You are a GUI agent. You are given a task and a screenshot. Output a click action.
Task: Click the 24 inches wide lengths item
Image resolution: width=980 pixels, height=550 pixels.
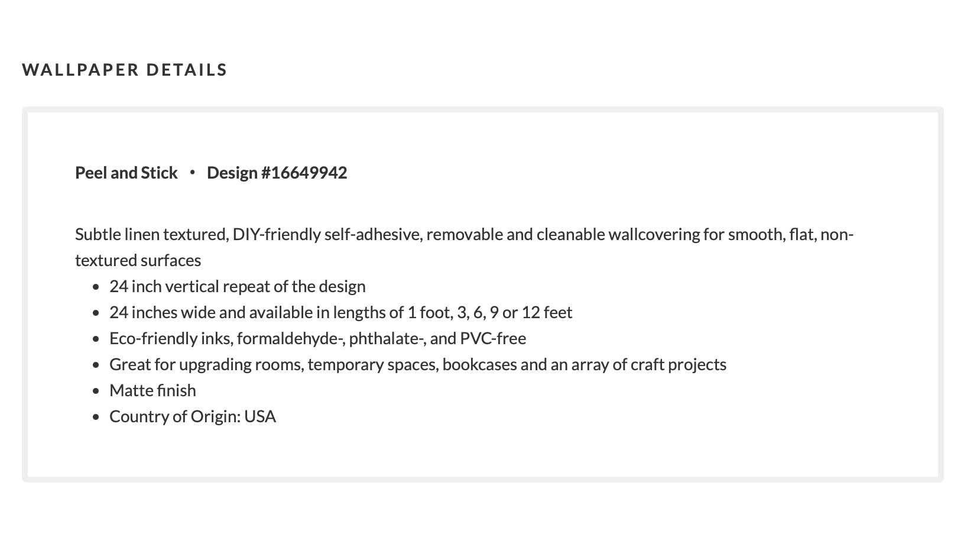340,313
